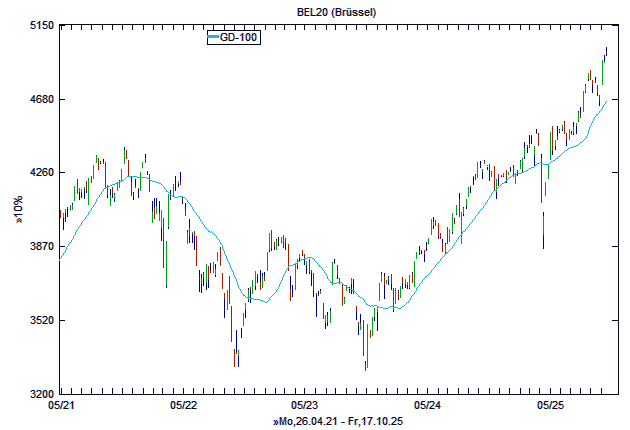Click the cyan line swatch in the legend

coord(213,38)
